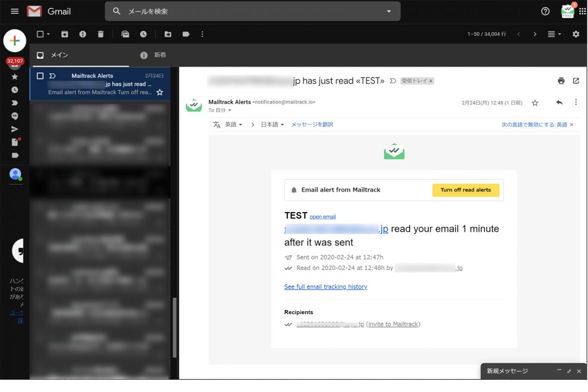Open chats in the sidebar
The width and height of the screenshot is (588, 392).
click(x=15, y=116)
